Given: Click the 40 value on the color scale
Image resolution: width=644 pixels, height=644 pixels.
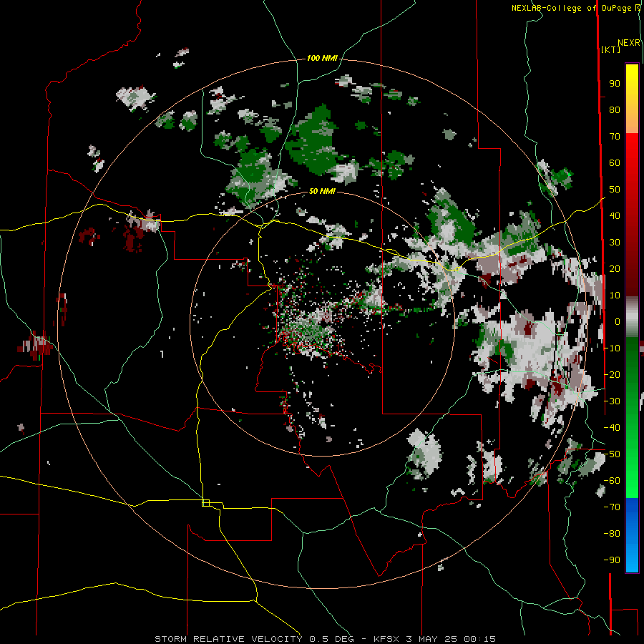Looking at the screenshot, I should coord(615,216).
